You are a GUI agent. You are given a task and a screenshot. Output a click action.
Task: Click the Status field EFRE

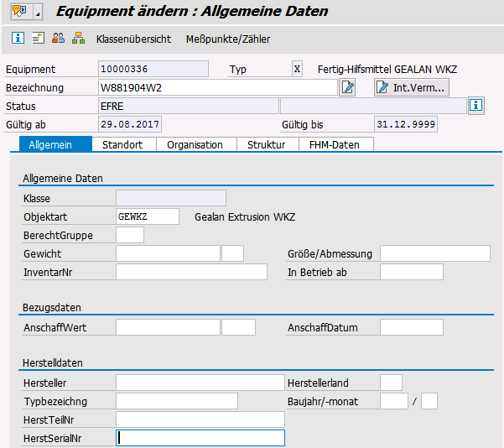tap(189, 106)
